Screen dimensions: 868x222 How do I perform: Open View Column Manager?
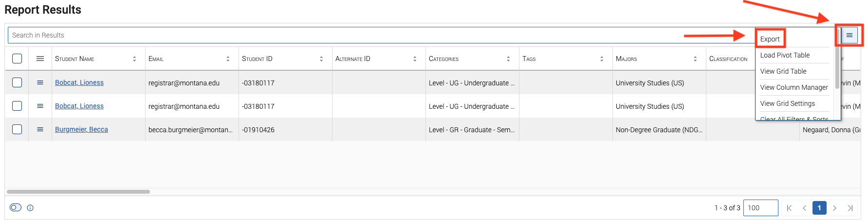794,87
